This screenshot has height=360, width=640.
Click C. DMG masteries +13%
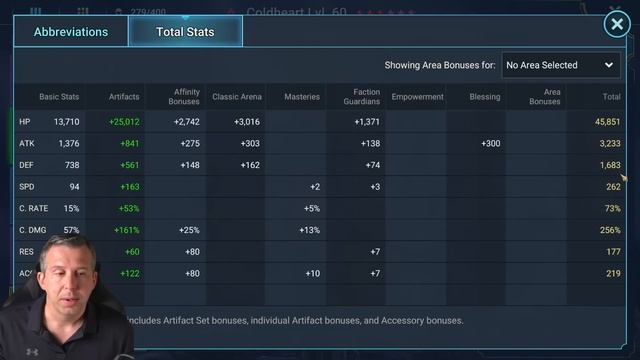(309, 230)
